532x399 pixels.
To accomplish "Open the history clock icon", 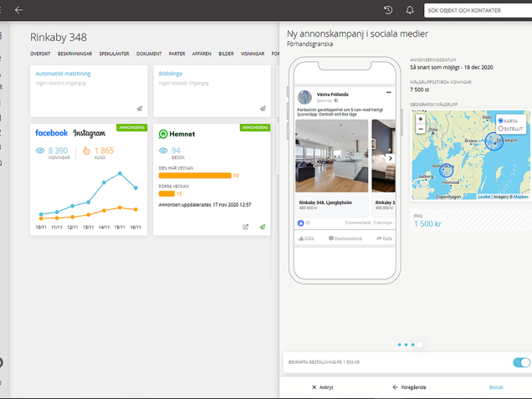I will coord(388,10).
